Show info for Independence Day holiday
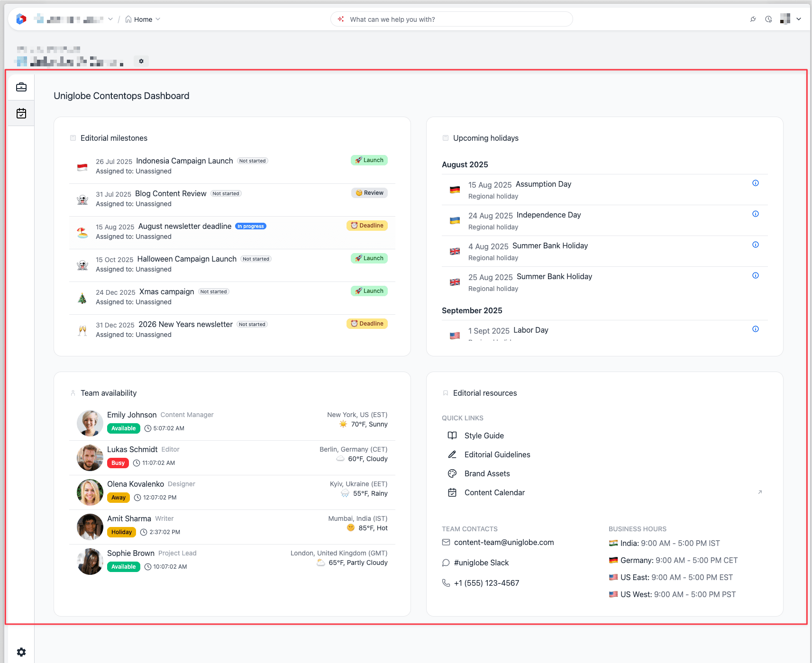The width and height of the screenshot is (812, 663). point(756,214)
